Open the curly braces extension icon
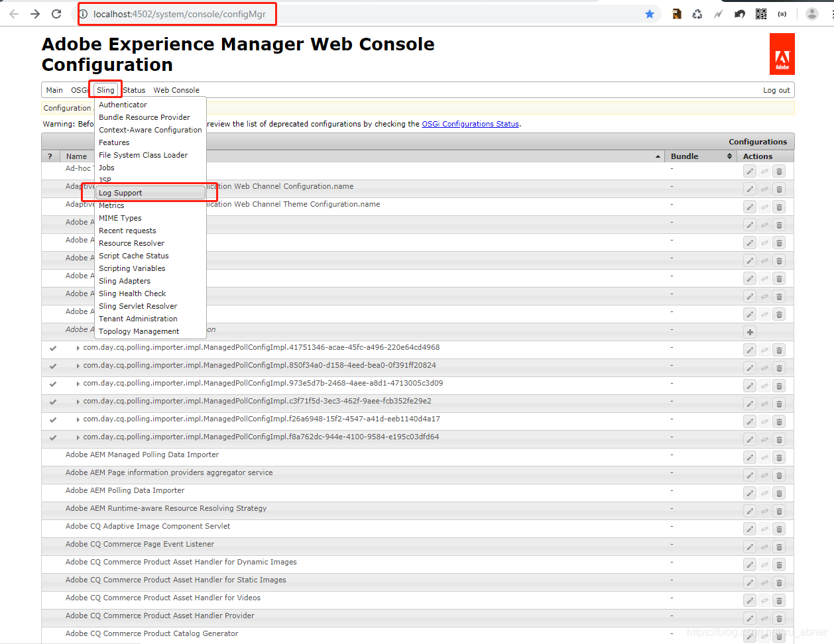The image size is (834, 644). [x=782, y=14]
